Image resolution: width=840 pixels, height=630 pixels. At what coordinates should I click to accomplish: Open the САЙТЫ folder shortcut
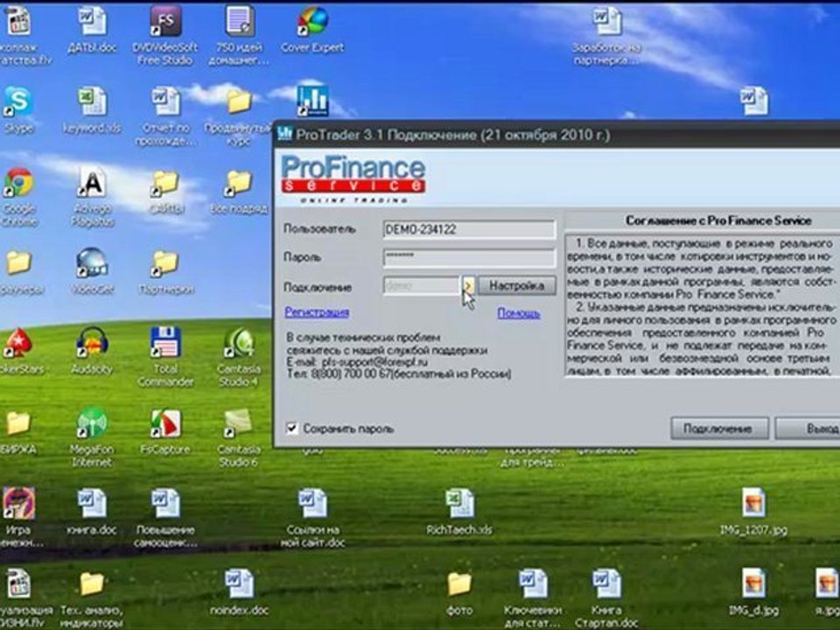[165, 183]
